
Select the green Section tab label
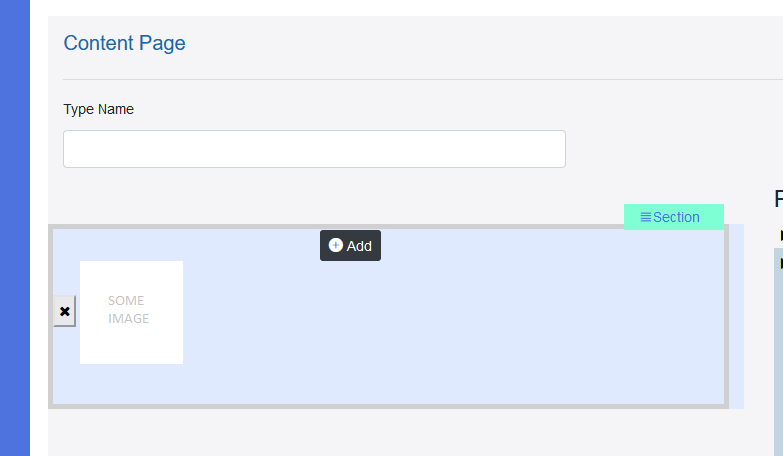pyautogui.click(x=676, y=217)
